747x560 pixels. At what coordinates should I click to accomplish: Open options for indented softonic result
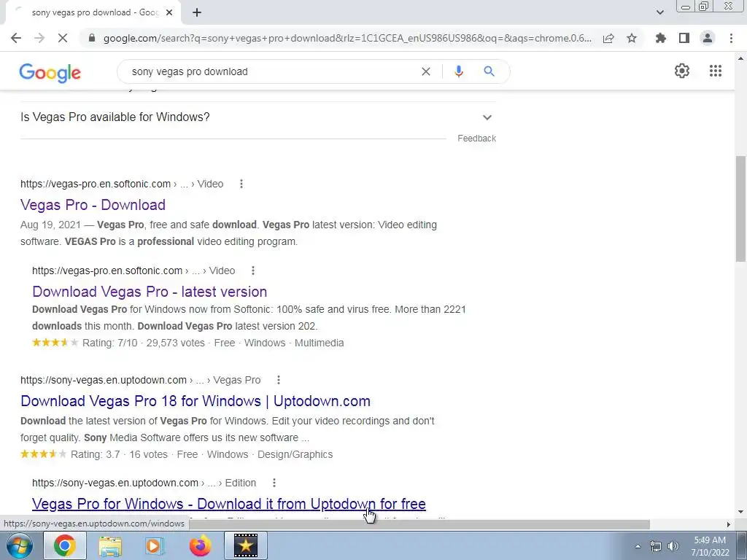[x=253, y=271]
